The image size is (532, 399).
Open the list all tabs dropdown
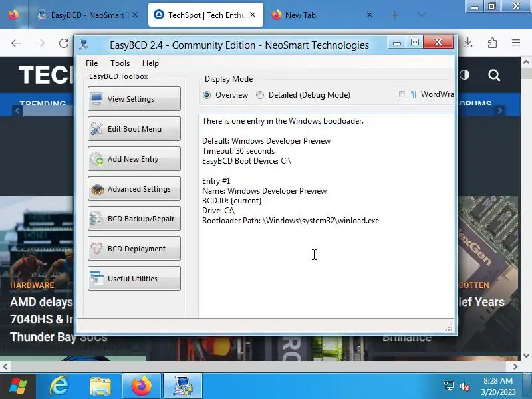[x=422, y=15]
